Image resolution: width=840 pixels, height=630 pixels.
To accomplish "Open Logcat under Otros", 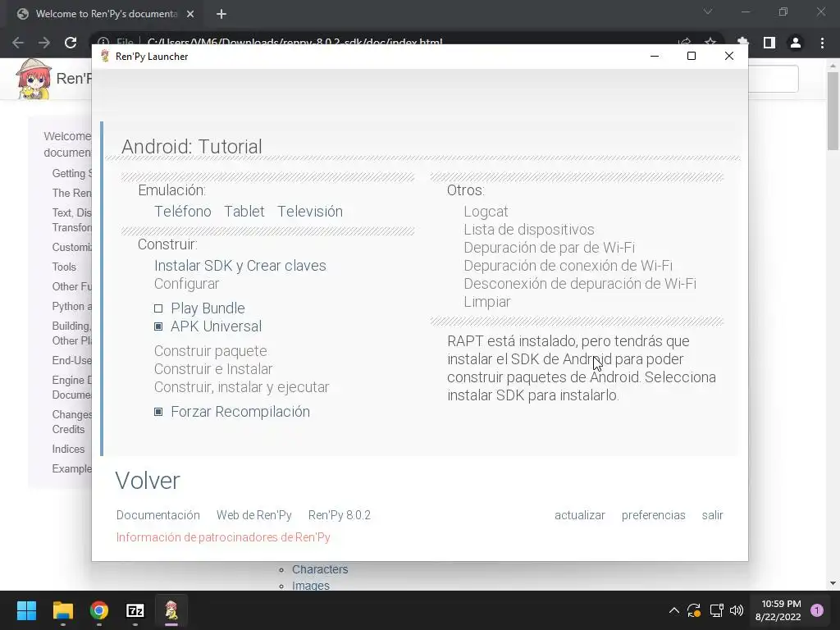I will (x=486, y=212).
